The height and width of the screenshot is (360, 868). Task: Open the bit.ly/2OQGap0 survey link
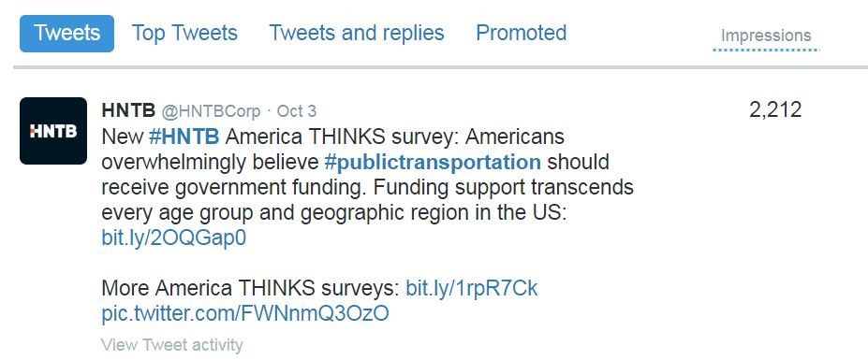(174, 238)
